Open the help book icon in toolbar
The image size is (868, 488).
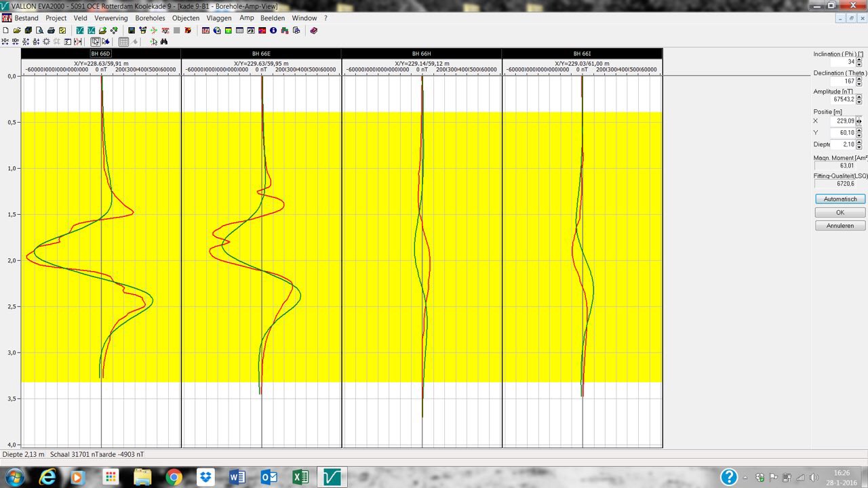[x=313, y=30]
